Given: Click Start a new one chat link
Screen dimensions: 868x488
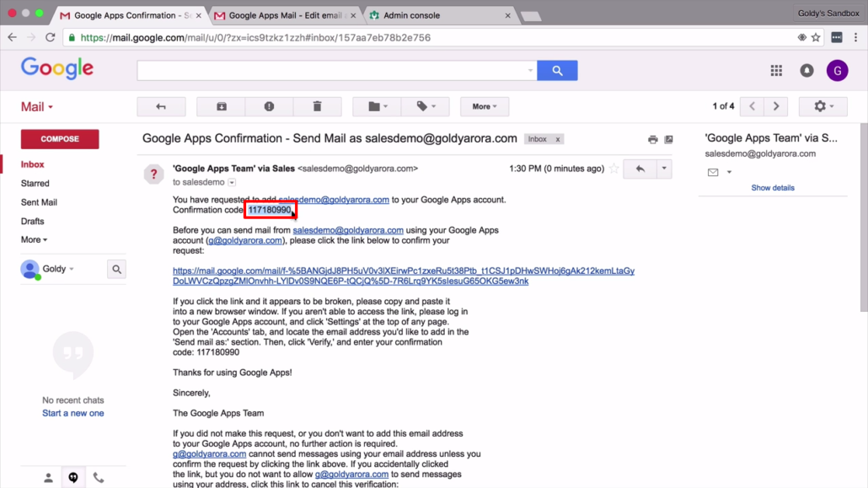Looking at the screenshot, I should [73, 413].
